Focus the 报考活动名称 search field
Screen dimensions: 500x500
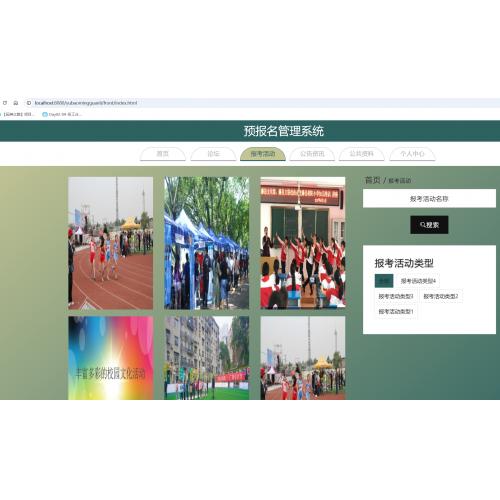click(x=429, y=199)
